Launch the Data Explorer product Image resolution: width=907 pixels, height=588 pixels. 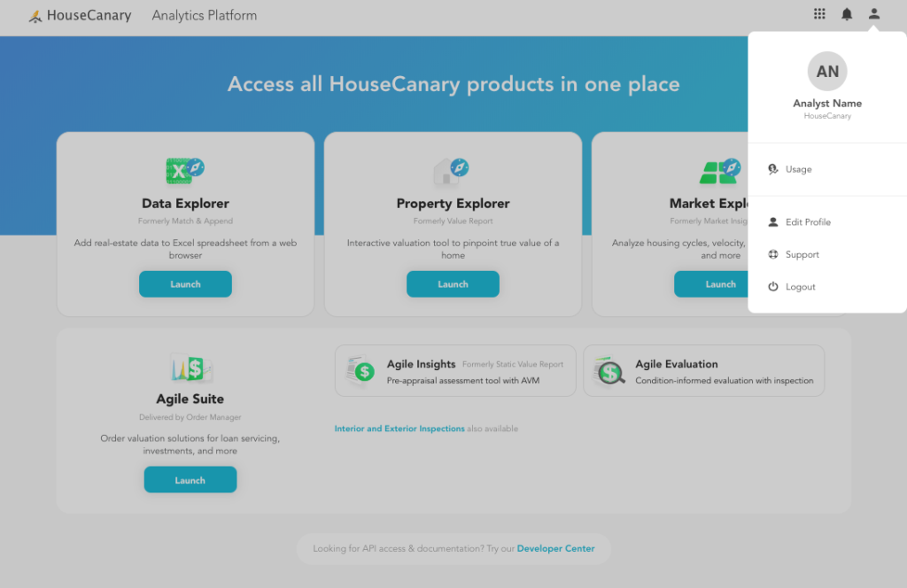(x=185, y=283)
